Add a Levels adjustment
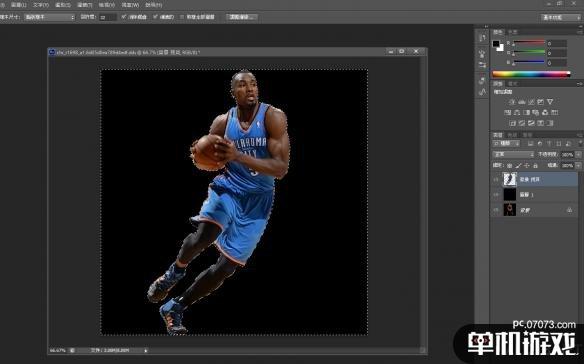584x364 pixels. (x=522, y=102)
